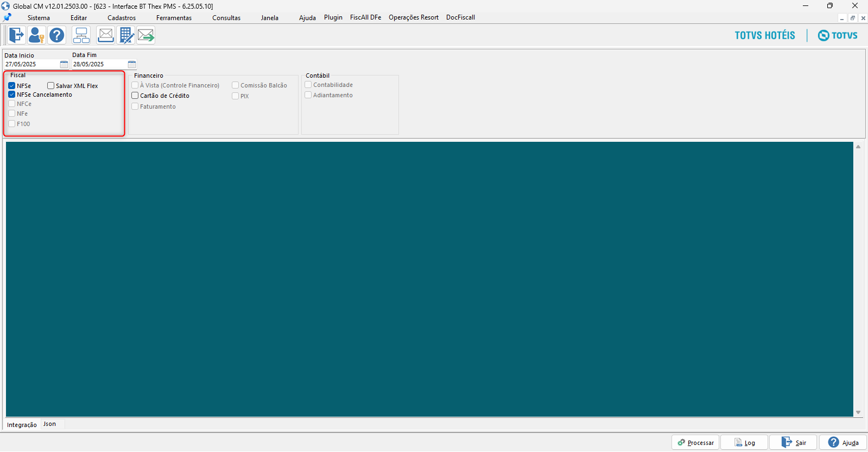Click the Ajuda button at bottom
This screenshot has width=868, height=452.
pyautogui.click(x=843, y=443)
